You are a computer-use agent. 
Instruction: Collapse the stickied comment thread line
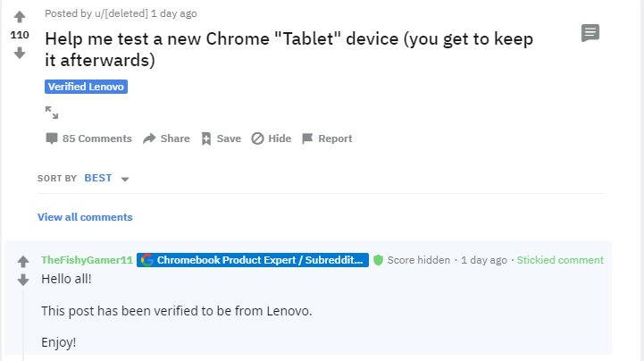tap(23, 325)
